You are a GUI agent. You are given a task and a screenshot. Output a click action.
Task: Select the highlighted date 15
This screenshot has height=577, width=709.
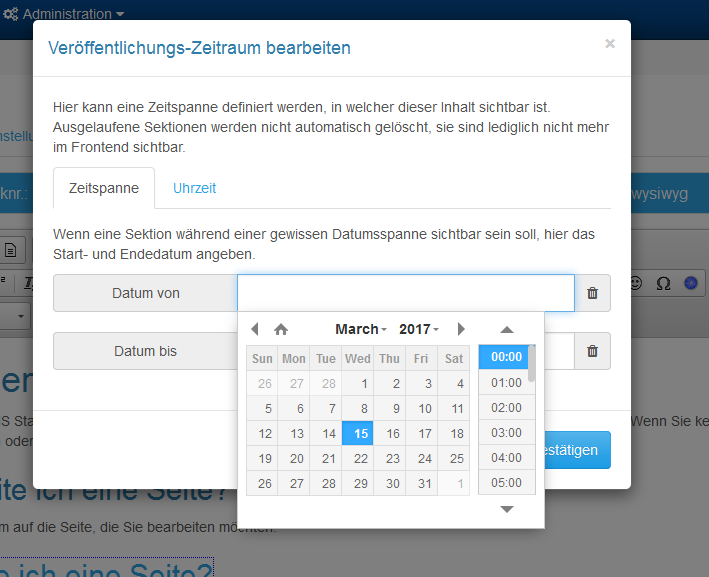point(357,433)
